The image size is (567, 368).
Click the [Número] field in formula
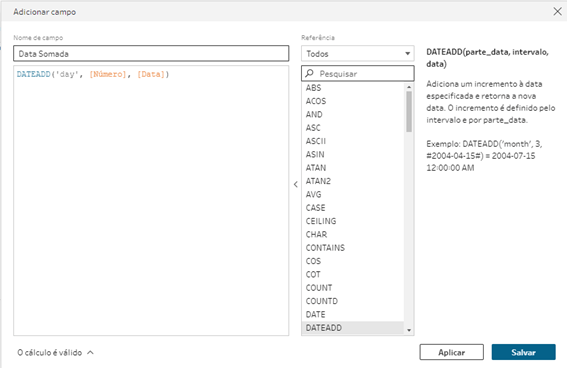(108, 74)
